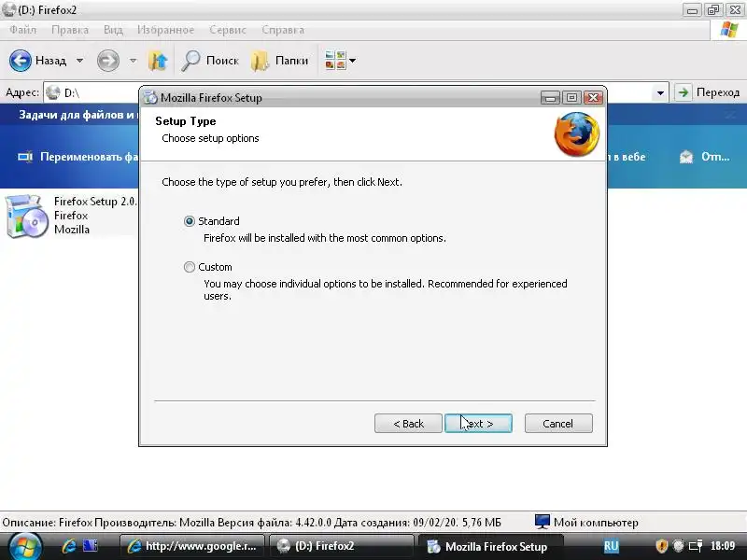Viewport: 747px width, 560px height.
Task: Click the Standard option description text
Action: (x=325, y=238)
